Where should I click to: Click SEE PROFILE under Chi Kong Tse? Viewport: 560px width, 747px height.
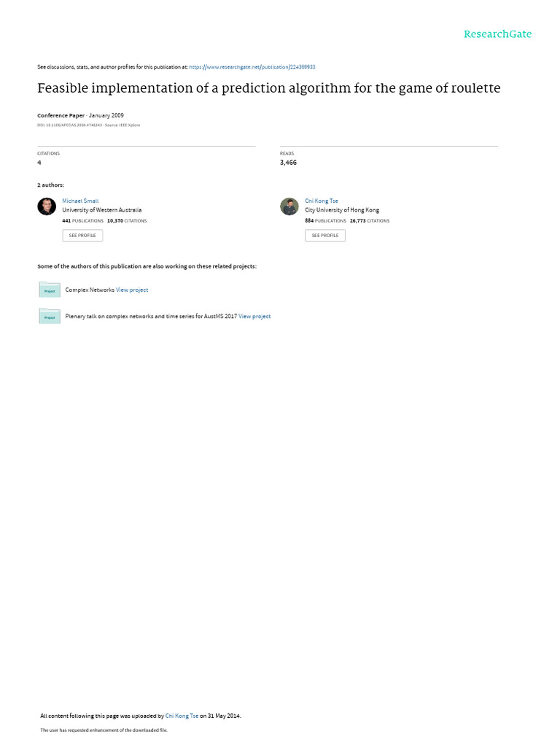tap(325, 236)
